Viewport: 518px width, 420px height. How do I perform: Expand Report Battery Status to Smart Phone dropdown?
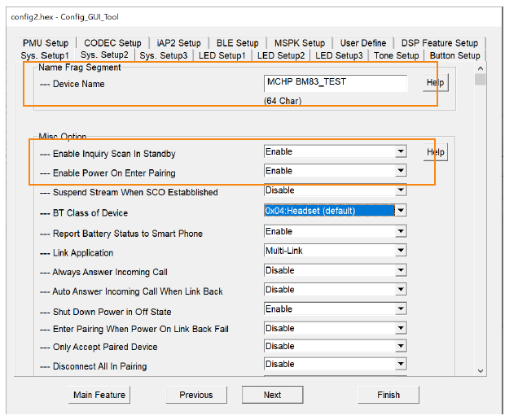(400, 232)
